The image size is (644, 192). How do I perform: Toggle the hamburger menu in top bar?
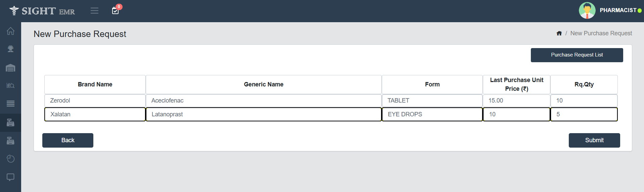[94, 11]
